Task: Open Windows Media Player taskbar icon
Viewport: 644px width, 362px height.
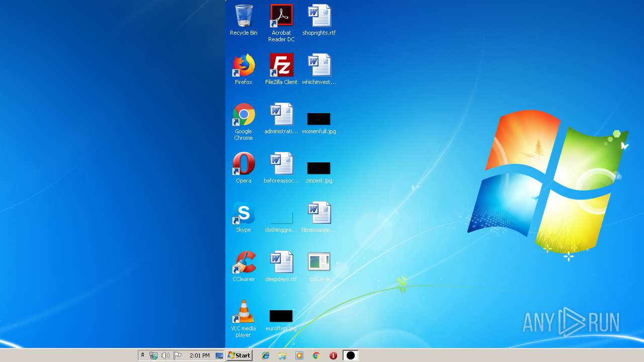Action: coord(299,355)
